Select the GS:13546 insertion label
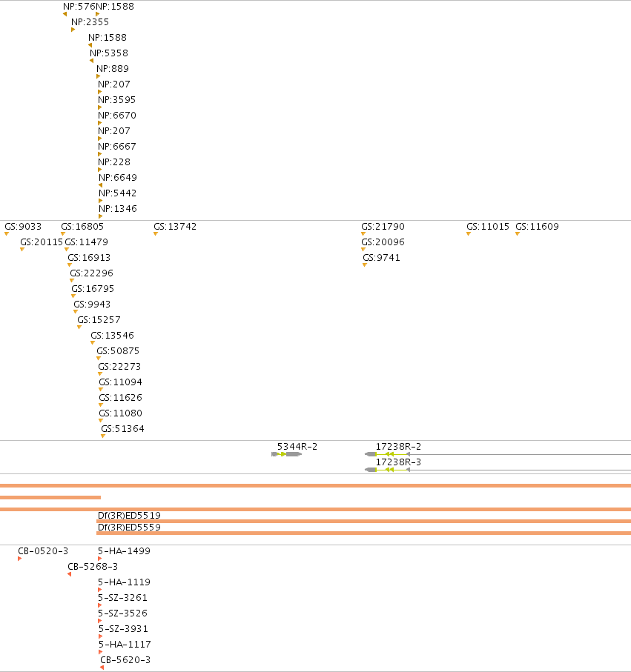Screen dimensions: 631x672 (113, 336)
